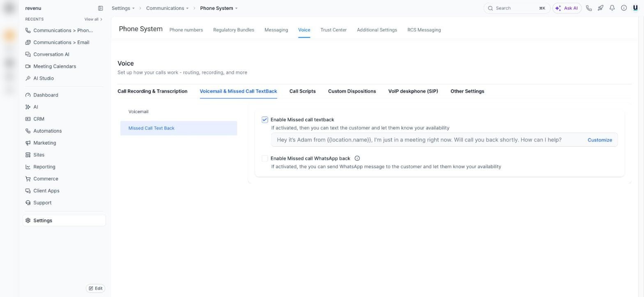644x297 pixels.
Task: Check Enable Missed call WhatsApp back
Action: (265, 159)
